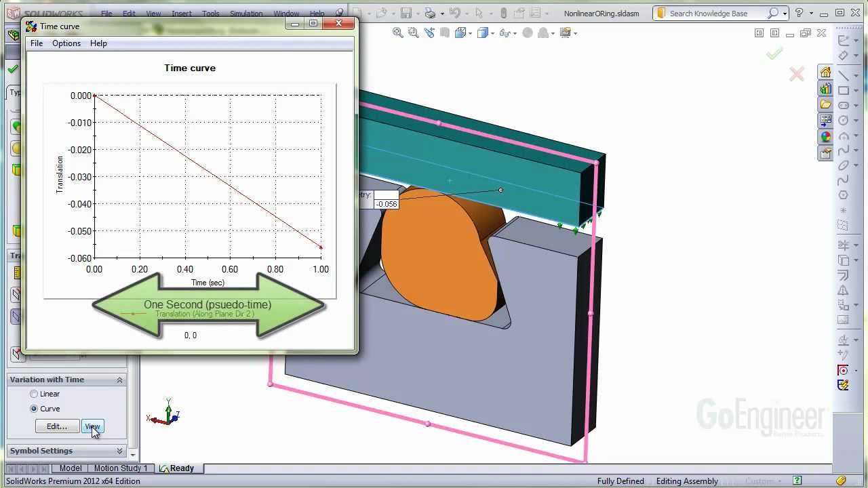
Task: Open the SolidWorks Tools menu
Action: coord(211,14)
